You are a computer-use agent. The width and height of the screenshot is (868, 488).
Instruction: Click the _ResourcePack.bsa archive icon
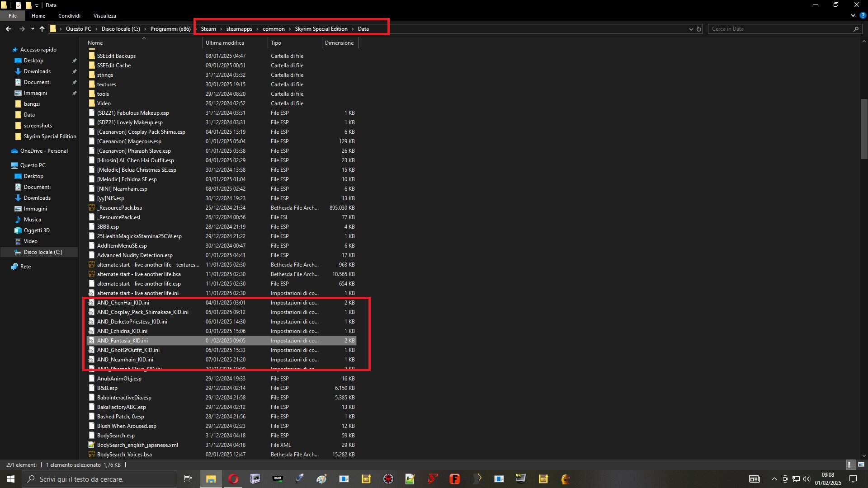point(92,208)
